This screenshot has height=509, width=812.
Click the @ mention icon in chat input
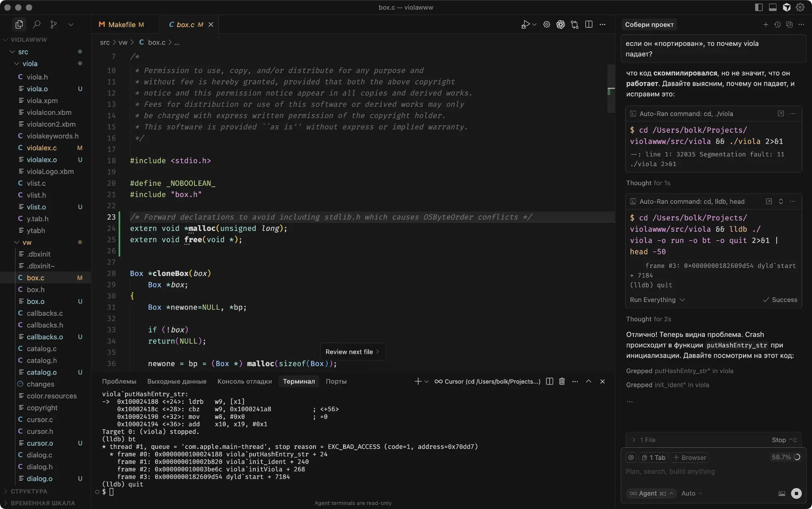tap(631, 457)
